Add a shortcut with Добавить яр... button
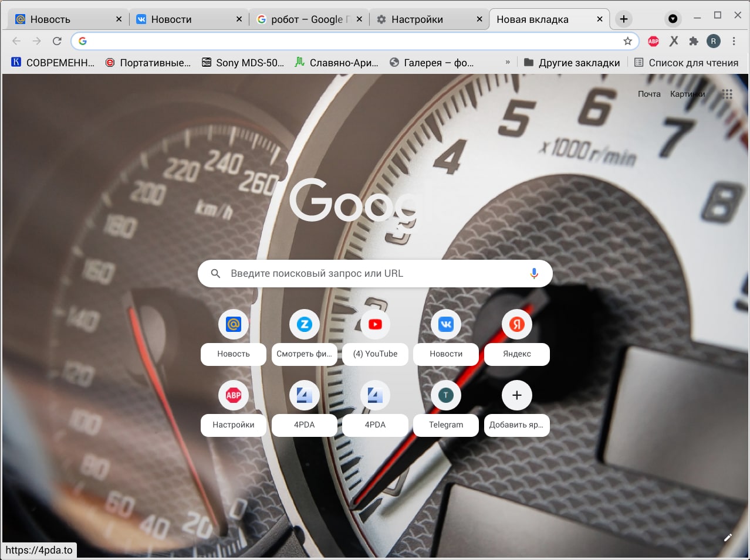The height and width of the screenshot is (560, 750). [517, 395]
